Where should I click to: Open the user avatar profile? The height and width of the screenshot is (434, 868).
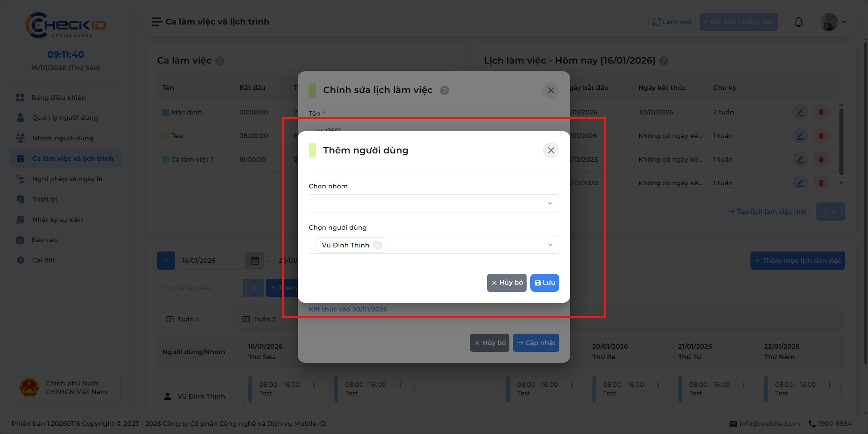(829, 22)
